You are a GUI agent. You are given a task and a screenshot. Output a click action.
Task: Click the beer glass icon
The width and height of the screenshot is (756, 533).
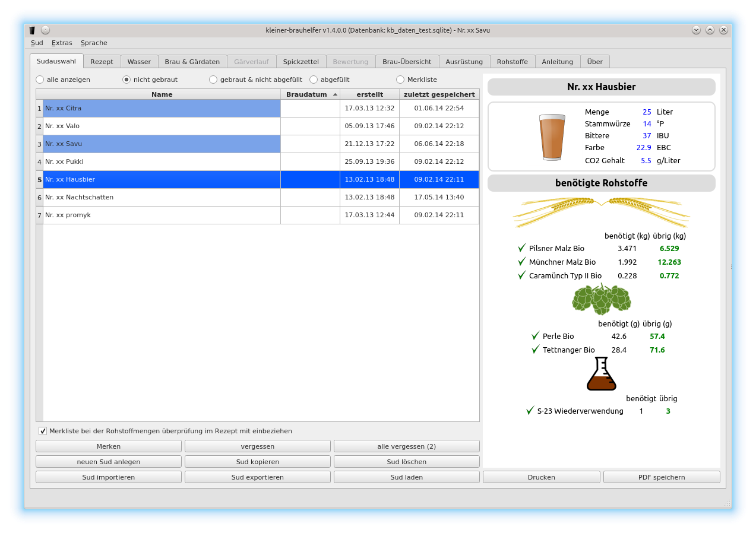[551, 137]
